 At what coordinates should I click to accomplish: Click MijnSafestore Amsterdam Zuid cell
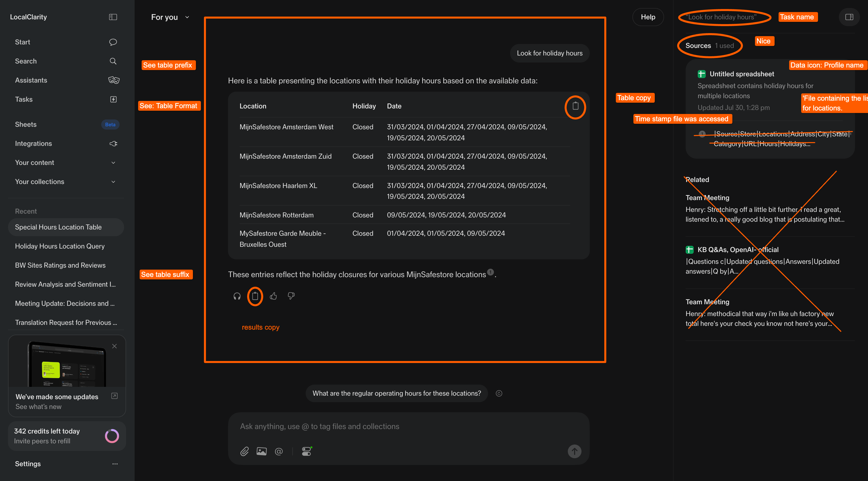(285, 156)
